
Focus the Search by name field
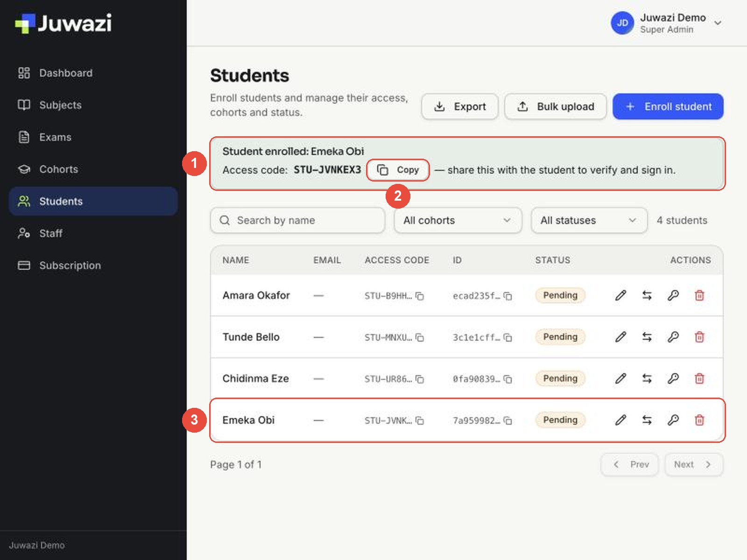coord(297,220)
